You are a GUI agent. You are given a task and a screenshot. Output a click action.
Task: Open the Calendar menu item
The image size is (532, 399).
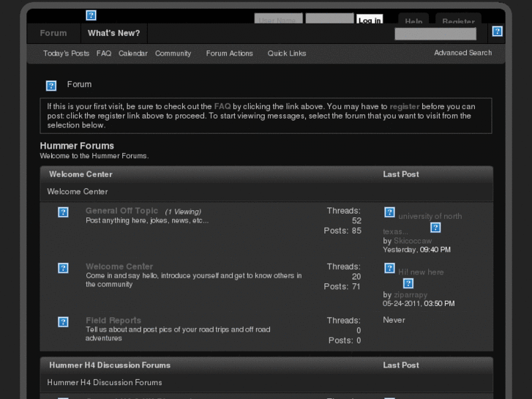pyautogui.click(x=133, y=53)
